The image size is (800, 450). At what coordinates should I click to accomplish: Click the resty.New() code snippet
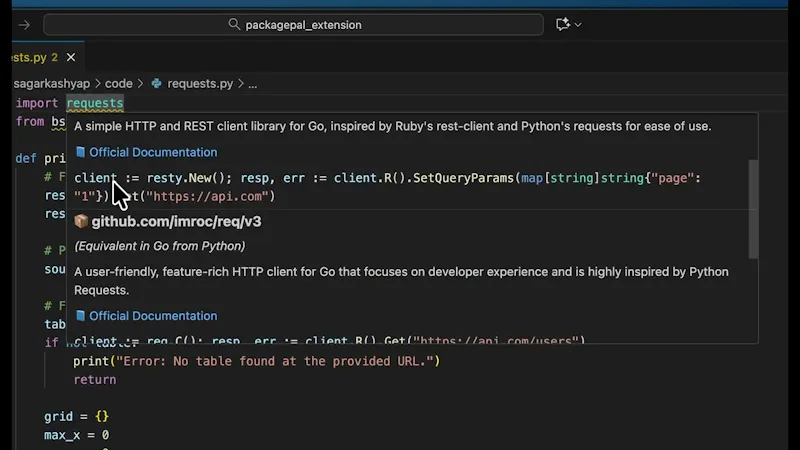click(x=388, y=187)
